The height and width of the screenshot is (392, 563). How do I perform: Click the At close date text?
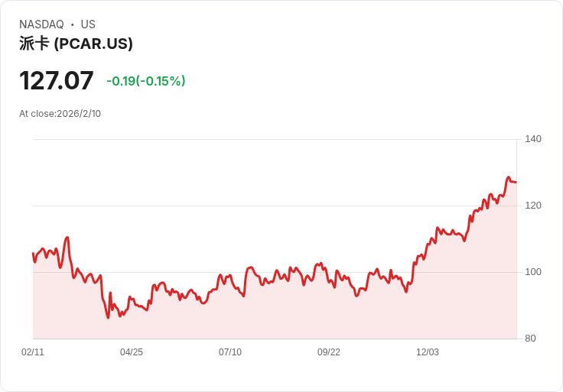(60, 114)
